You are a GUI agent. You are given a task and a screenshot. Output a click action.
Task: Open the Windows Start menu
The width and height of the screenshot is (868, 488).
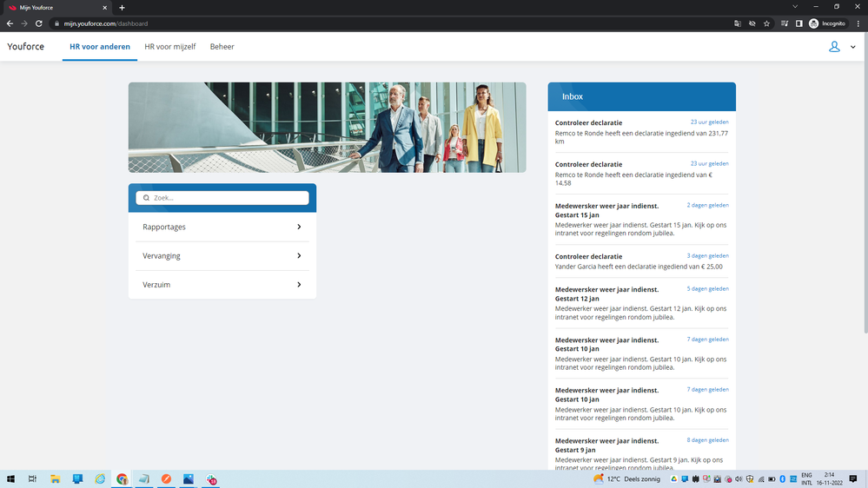(x=10, y=478)
